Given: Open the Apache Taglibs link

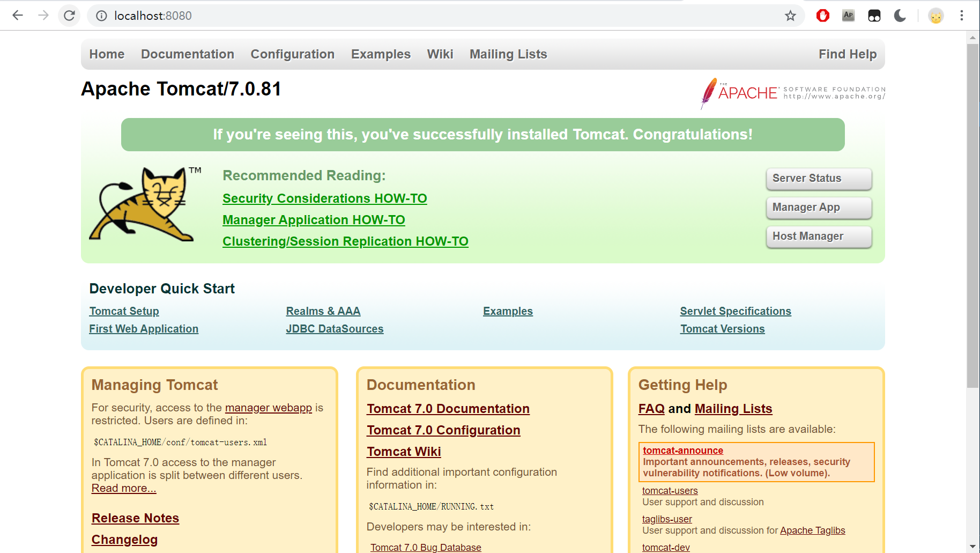Looking at the screenshot, I should [813, 530].
